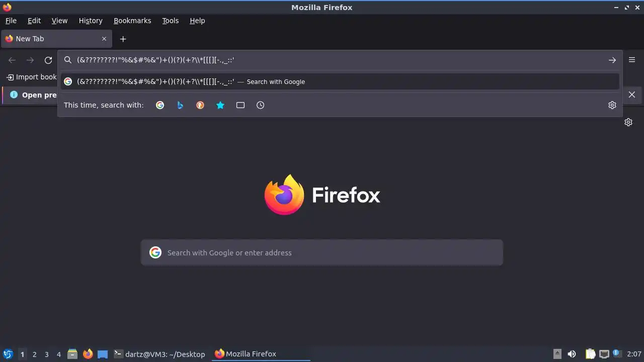
Task: Switch to workspace 2
Action: pyautogui.click(x=34, y=354)
